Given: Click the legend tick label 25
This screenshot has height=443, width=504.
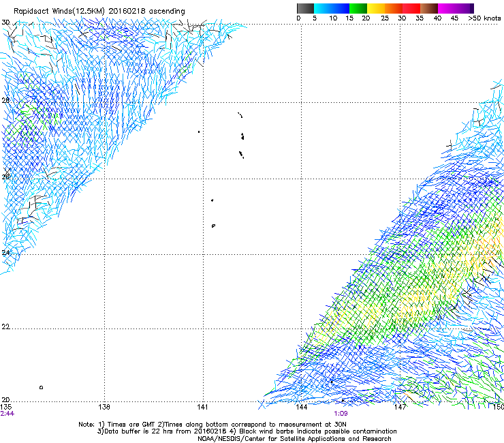Looking at the screenshot, I should (385, 18).
